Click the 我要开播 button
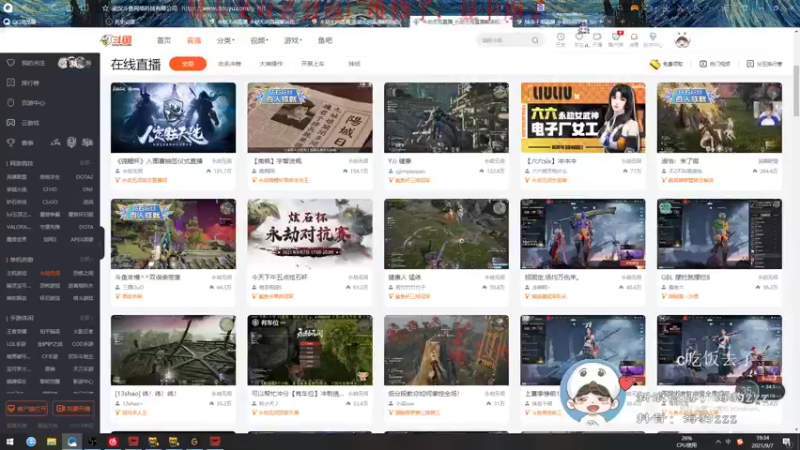The image size is (800, 450). tap(73, 409)
